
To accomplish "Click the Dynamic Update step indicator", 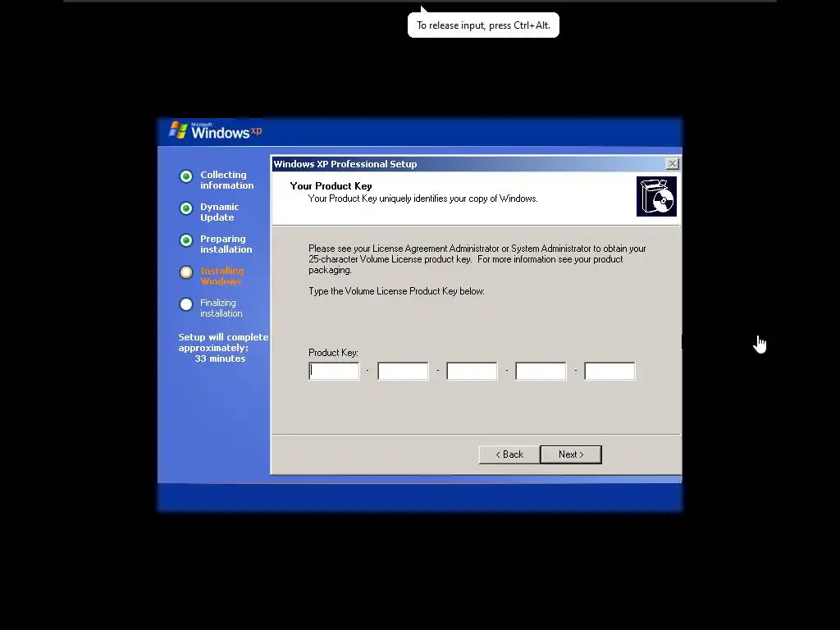I will point(186,208).
